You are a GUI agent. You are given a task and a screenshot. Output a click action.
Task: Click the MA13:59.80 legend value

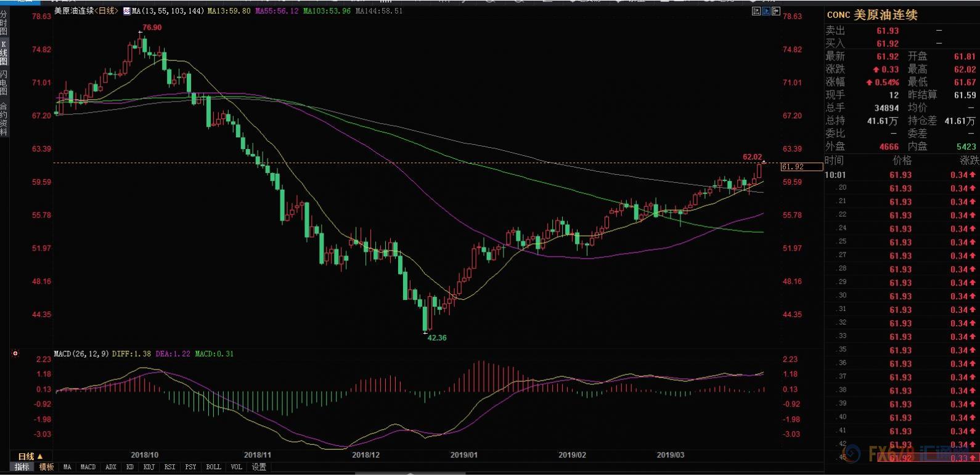point(229,11)
